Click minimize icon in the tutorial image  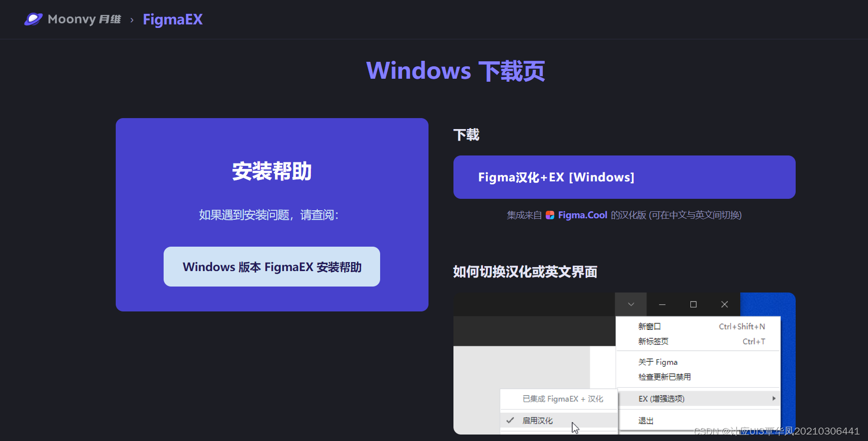(x=662, y=304)
